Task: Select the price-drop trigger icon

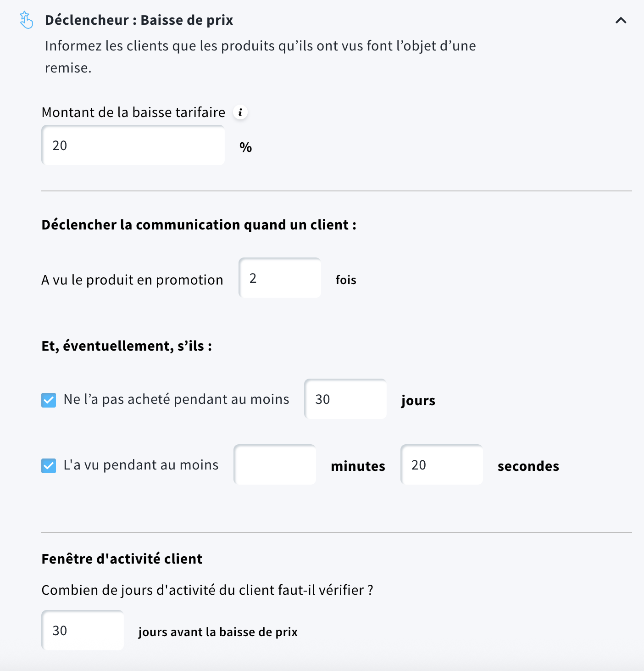Action: click(27, 20)
